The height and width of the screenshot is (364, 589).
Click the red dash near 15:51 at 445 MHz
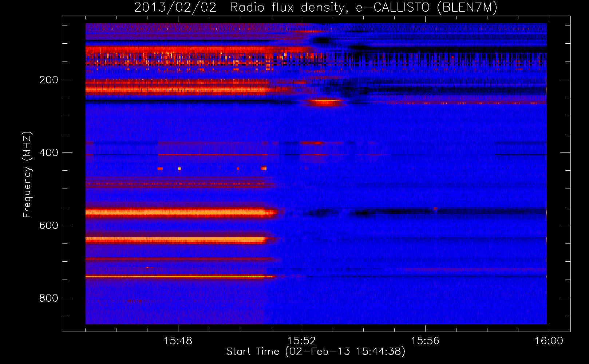point(264,169)
